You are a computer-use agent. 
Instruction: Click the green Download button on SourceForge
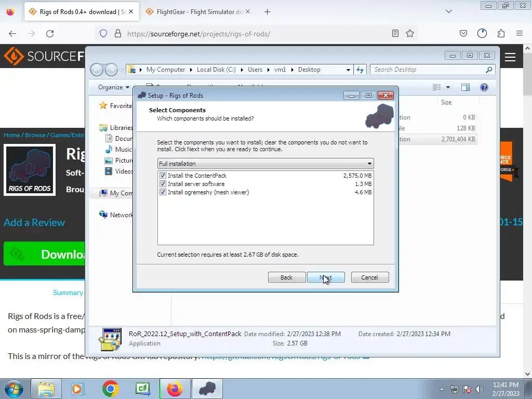(44, 254)
